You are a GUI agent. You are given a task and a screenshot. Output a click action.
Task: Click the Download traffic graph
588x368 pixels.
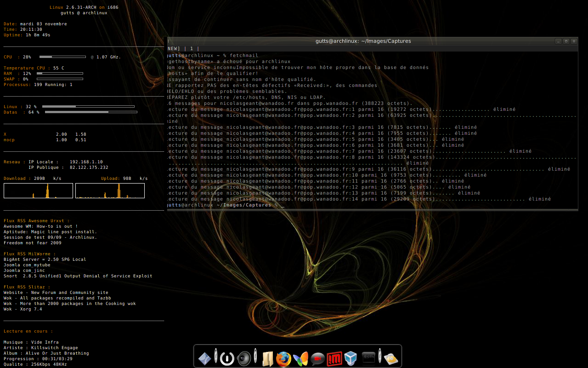click(38, 190)
